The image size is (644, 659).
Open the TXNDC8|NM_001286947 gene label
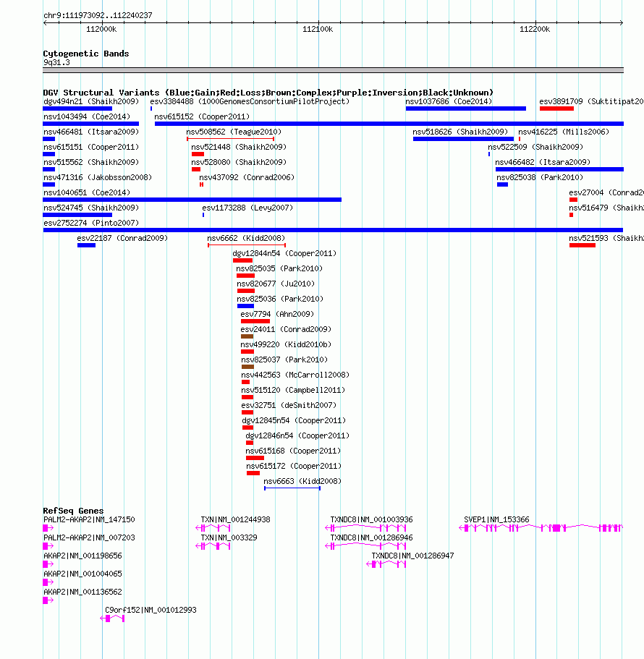[x=412, y=556]
